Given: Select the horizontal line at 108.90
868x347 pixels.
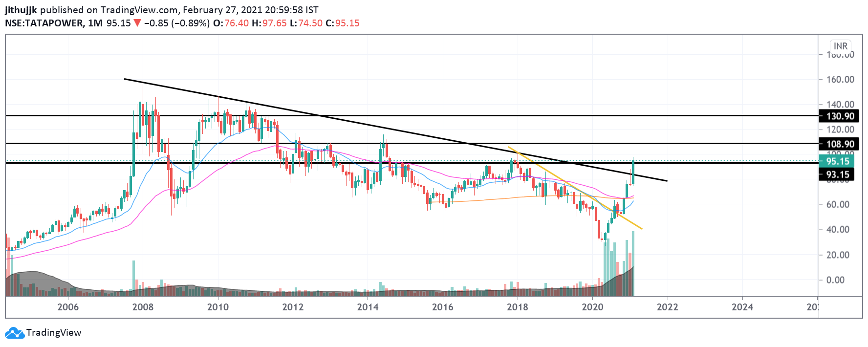Looking at the screenshot, I should point(412,144).
